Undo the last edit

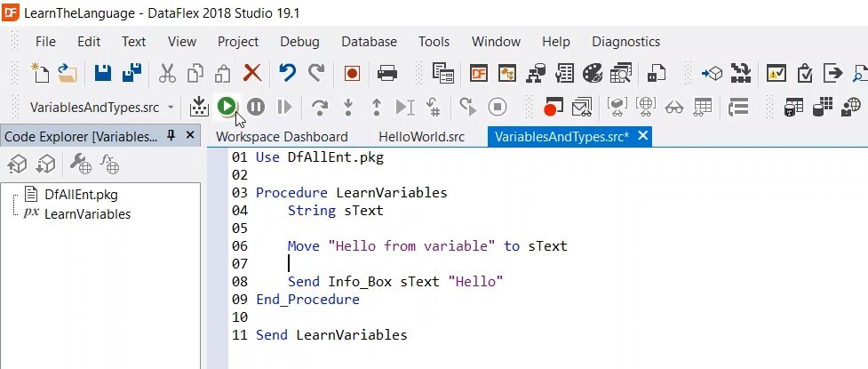click(x=287, y=73)
